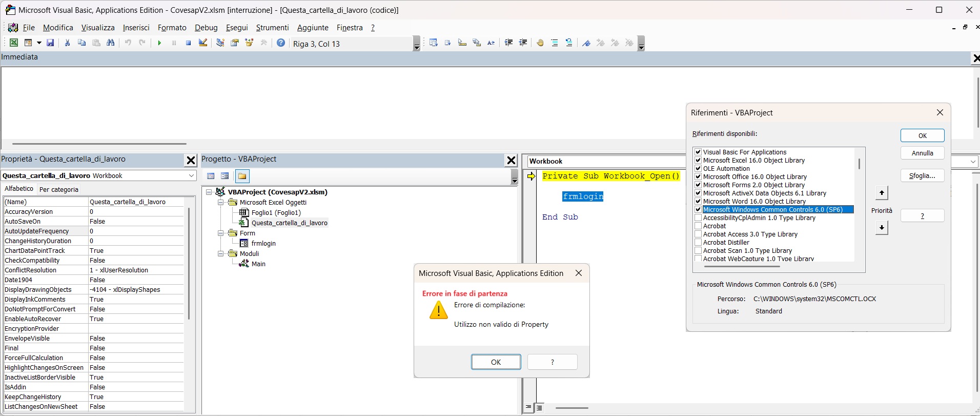980x416 pixels.
Task: Click the Toggle Folders icon in Project panel
Action: pyautogui.click(x=242, y=176)
